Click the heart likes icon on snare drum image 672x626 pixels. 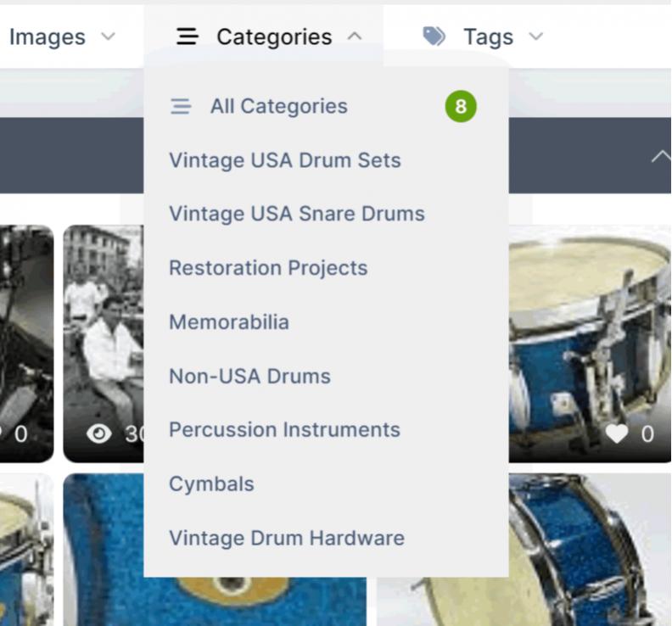point(617,434)
